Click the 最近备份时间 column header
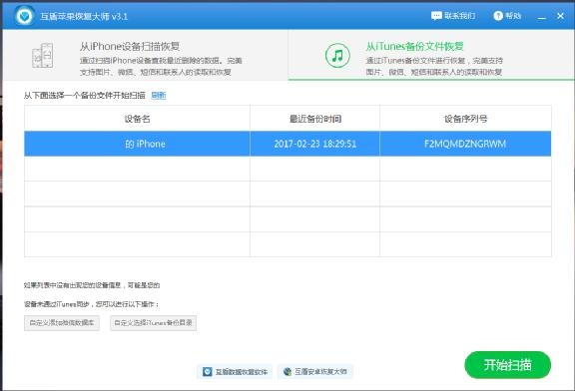Viewport: 575px width, 392px height. (x=315, y=119)
